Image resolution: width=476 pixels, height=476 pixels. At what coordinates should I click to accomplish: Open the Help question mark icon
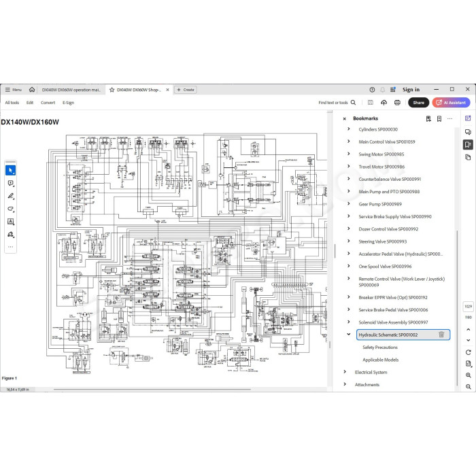(x=372, y=90)
